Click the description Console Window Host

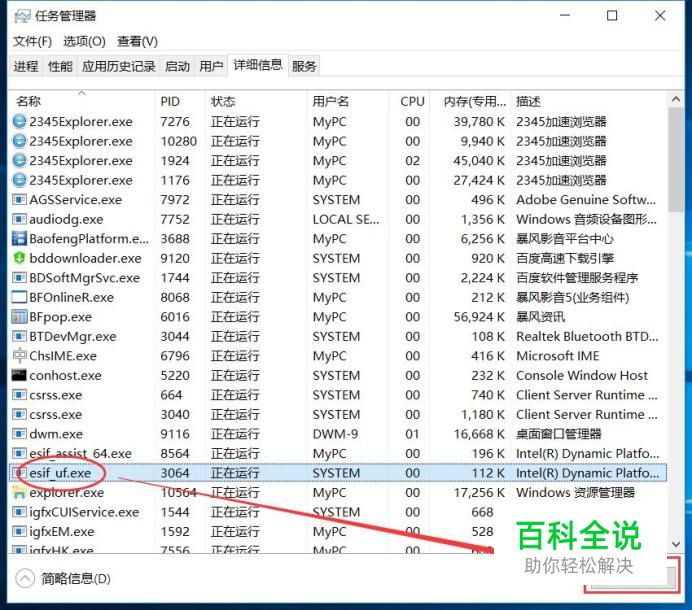582,376
